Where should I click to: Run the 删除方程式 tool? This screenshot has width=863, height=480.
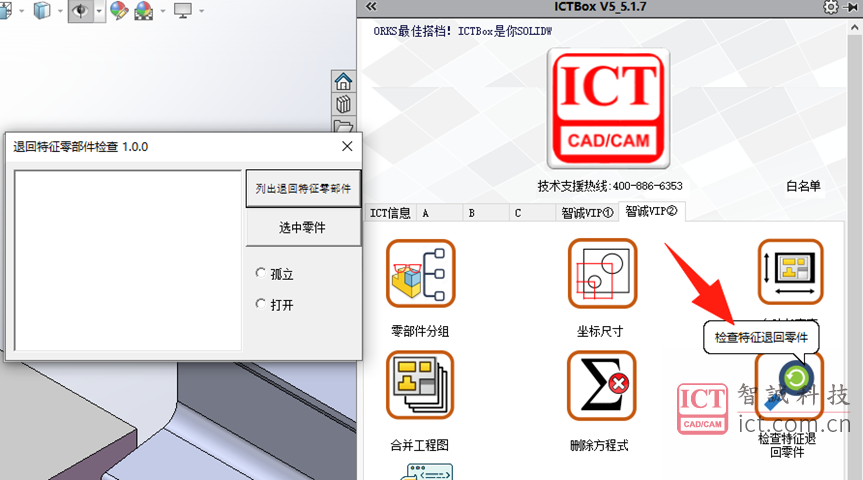[601, 384]
